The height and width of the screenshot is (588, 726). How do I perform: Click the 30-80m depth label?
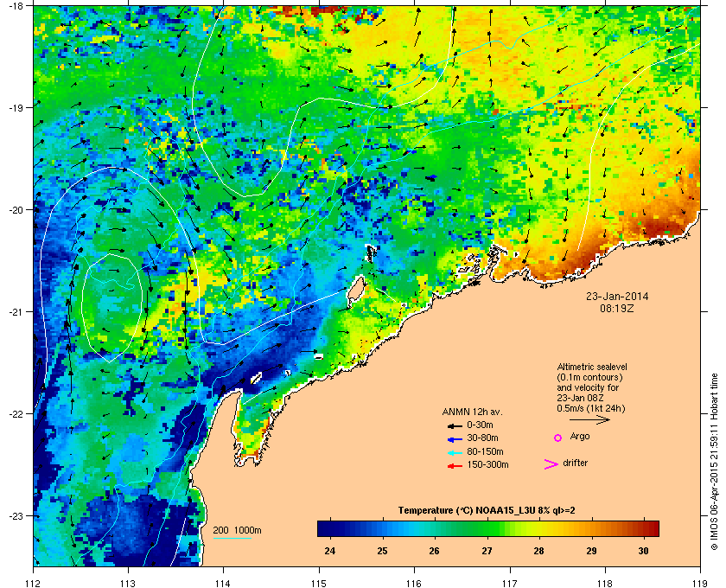point(482,438)
